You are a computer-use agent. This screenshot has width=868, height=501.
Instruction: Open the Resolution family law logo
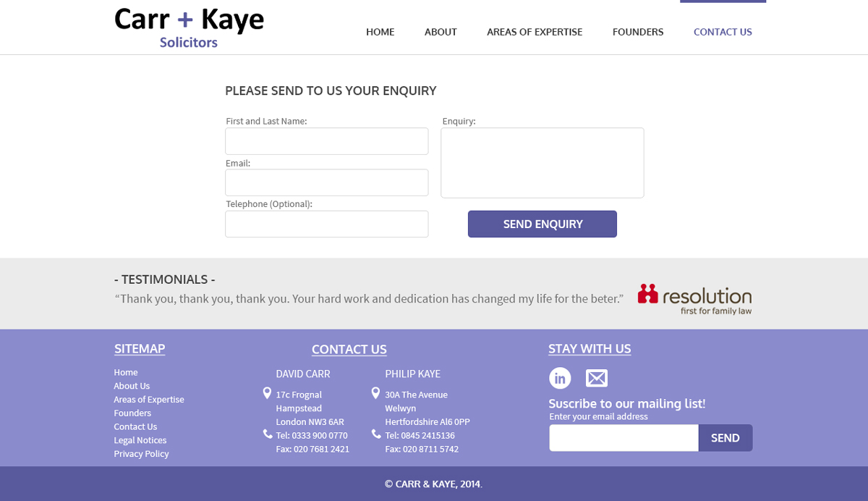tap(694, 298)
